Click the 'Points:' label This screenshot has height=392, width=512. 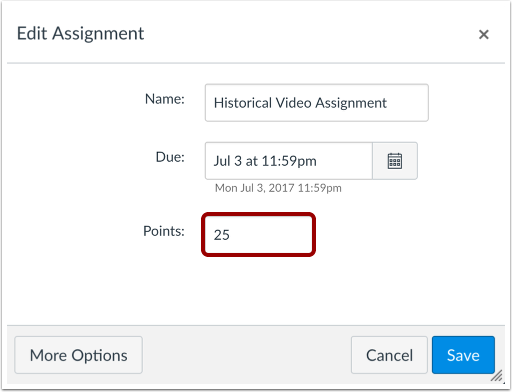click(164, 231)
